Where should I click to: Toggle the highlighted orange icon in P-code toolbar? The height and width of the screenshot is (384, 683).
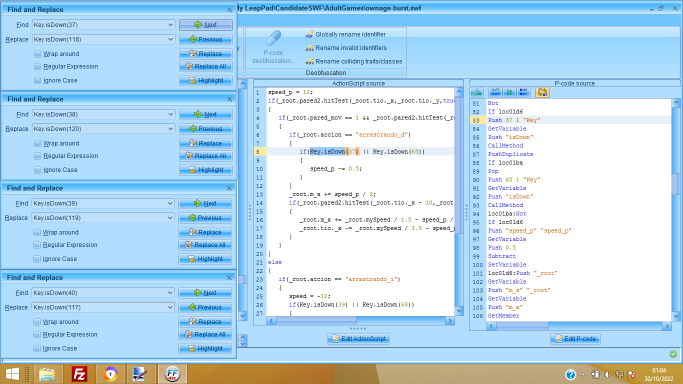542,92
